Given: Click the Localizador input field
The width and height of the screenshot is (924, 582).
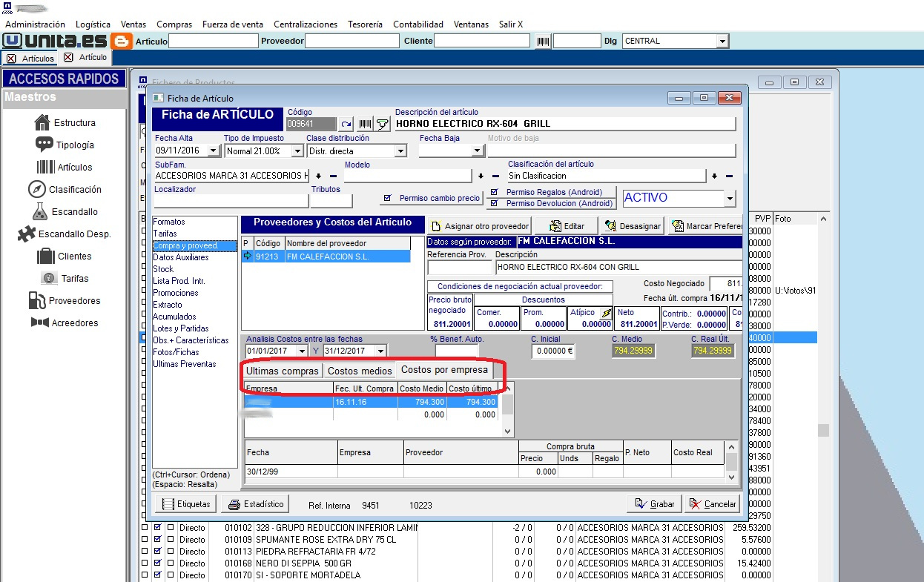Looking at the screenshot, I should pos(231,201).
